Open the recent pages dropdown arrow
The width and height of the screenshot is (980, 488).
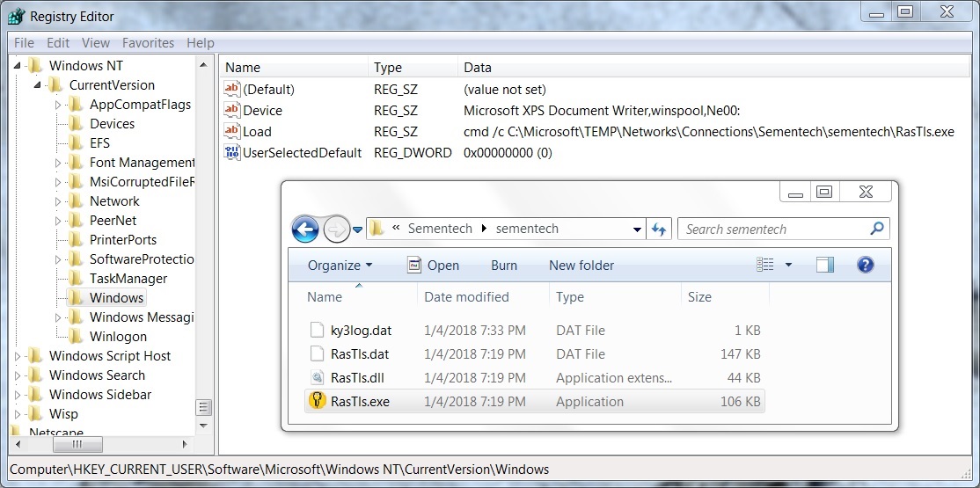coord(357,230)
